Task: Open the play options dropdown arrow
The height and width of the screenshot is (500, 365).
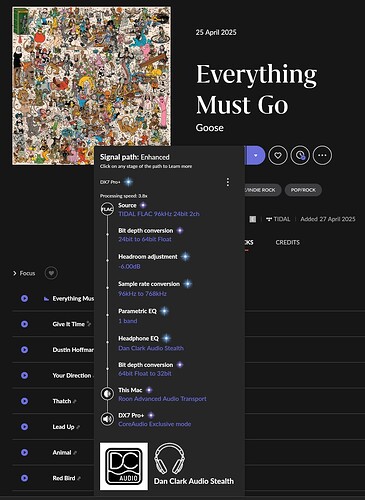Action: [256, 155]
